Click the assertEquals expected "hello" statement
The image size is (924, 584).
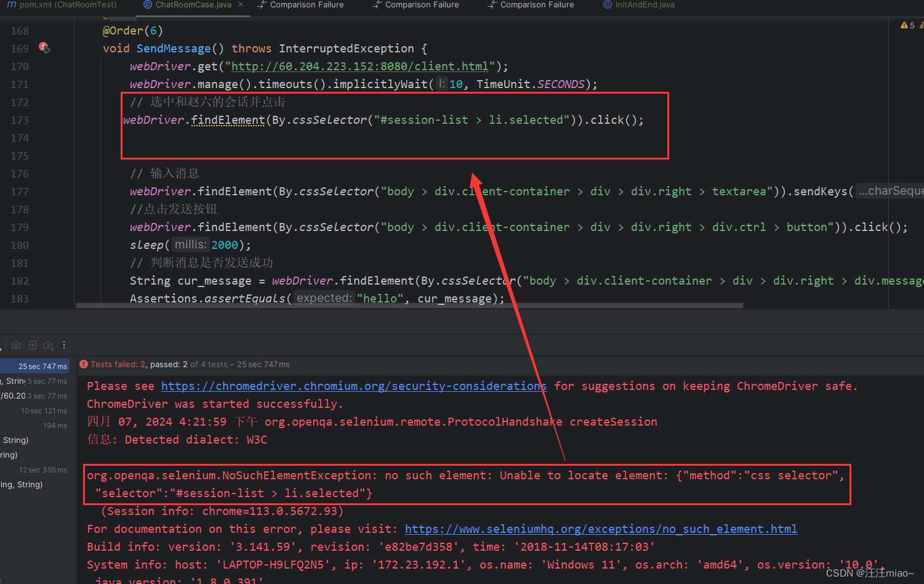click(317, 299)
